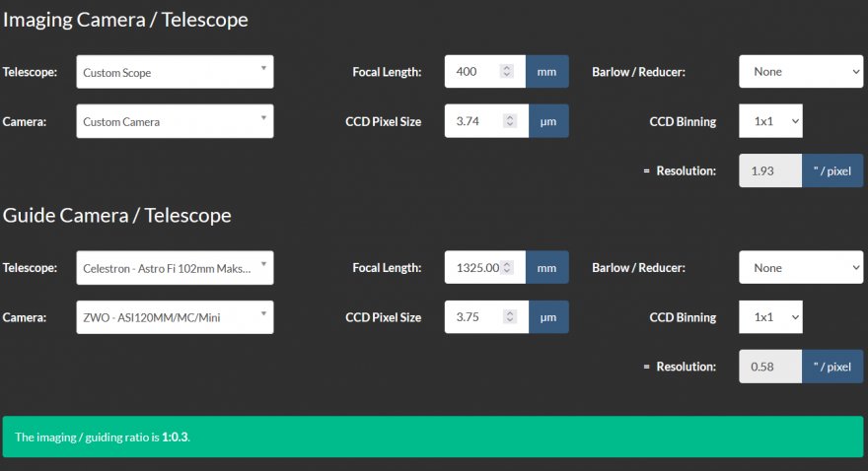Viewport: 868px width, 471px height.
Task: Expand the imaging Barlow / Reducer dropdown
Action: click(800, 72)
